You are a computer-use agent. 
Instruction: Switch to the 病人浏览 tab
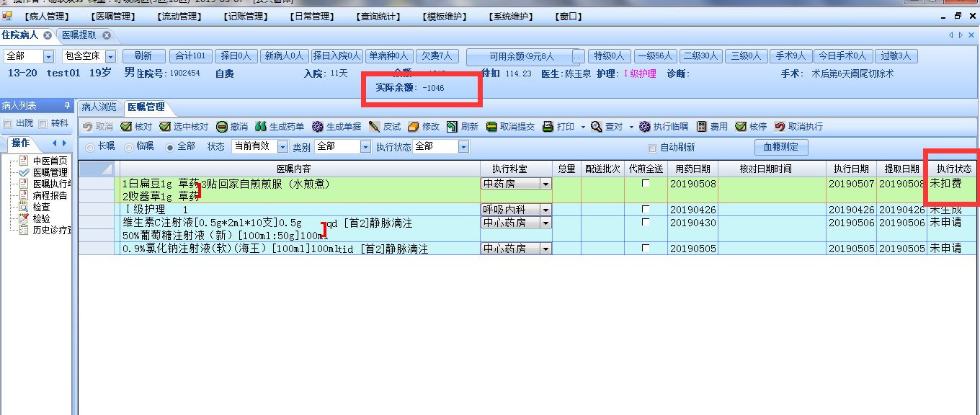coord(99,107)
